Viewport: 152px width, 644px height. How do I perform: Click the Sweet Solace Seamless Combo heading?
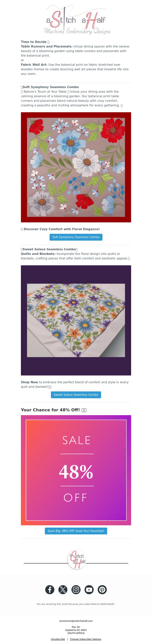49,249
